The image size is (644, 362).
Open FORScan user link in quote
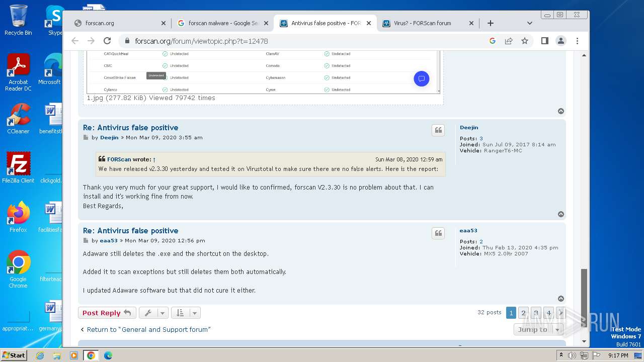tap(119, 159)
